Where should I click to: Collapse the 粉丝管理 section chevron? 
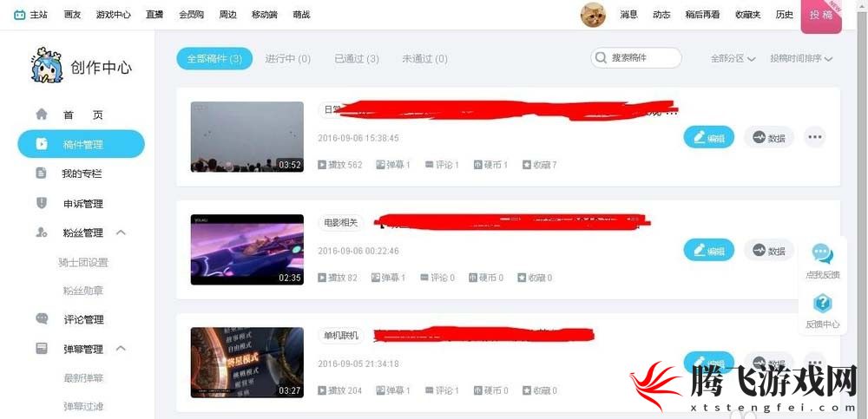[x=122, y=232]
